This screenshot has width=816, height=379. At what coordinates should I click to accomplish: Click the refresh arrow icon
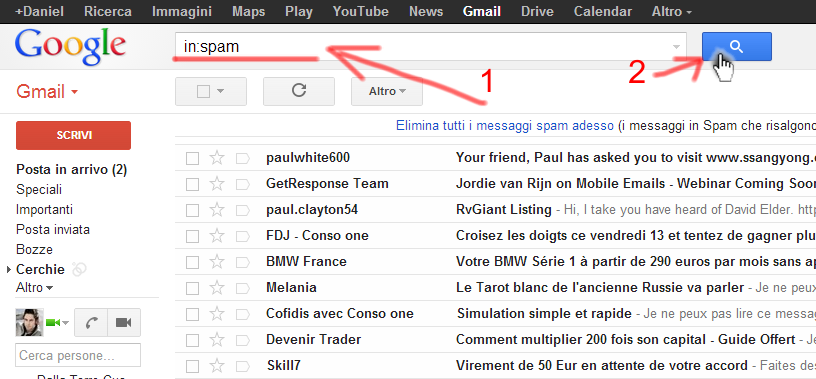299,91
